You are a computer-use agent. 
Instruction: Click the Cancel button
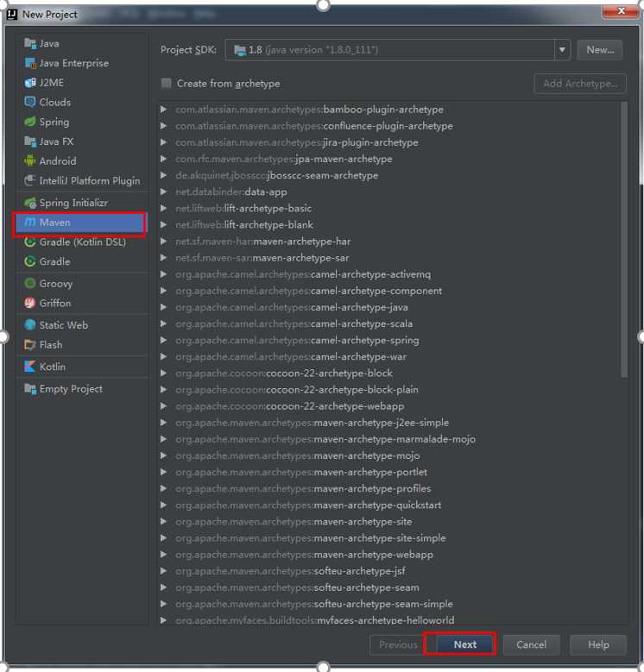(531, 644)
